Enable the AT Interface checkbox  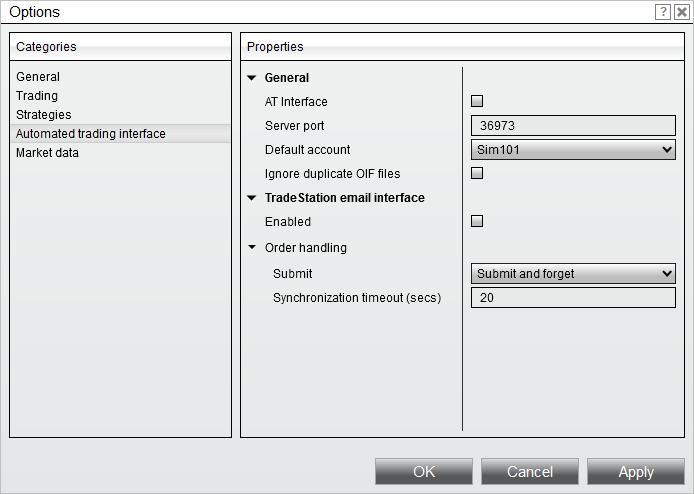point(477,101)
